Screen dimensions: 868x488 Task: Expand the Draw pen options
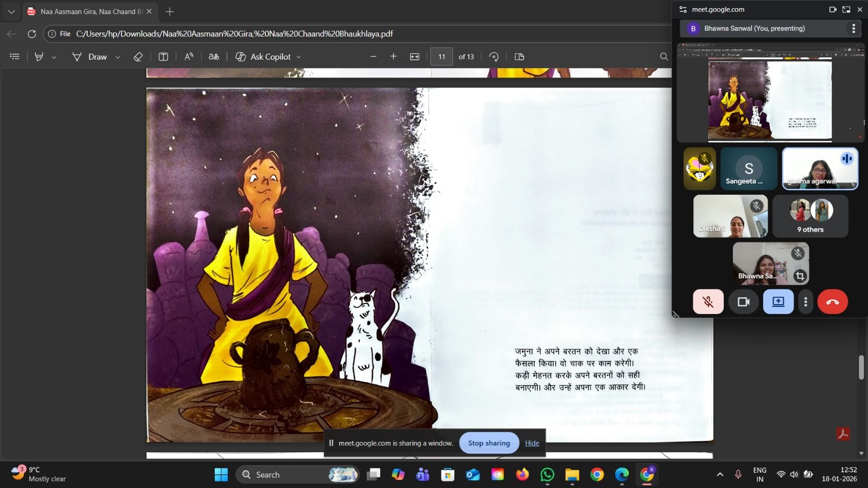(x=117, y=57)
